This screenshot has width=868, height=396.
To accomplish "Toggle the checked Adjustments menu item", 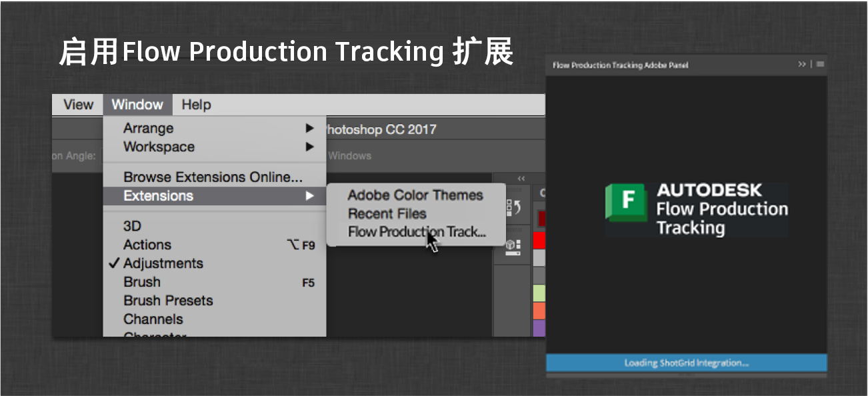I will [x=215, y=263].
